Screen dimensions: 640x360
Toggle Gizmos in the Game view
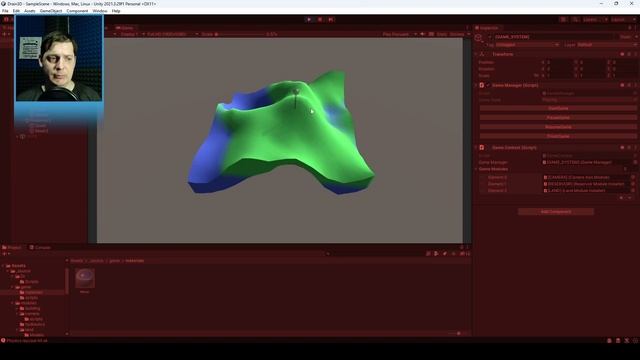pos(457,34)
